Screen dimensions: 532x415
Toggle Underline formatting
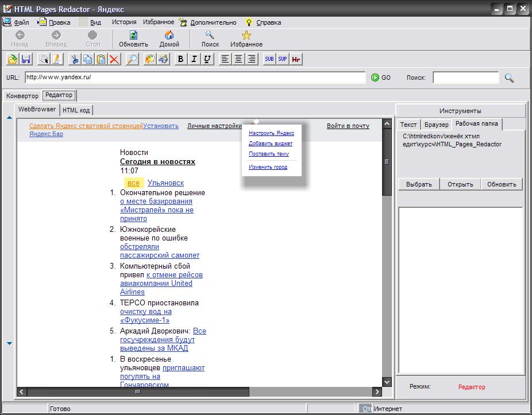(207, 59)
